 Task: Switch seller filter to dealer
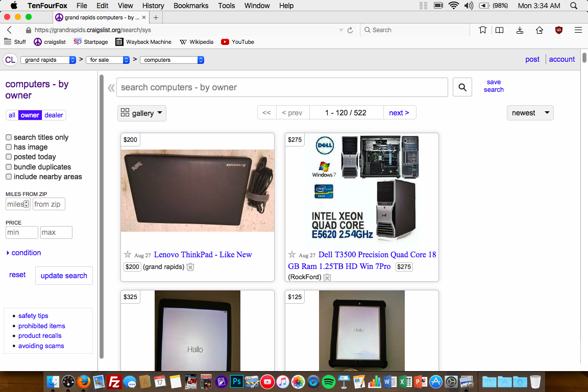pyautogui.click(x=54, y=115)
